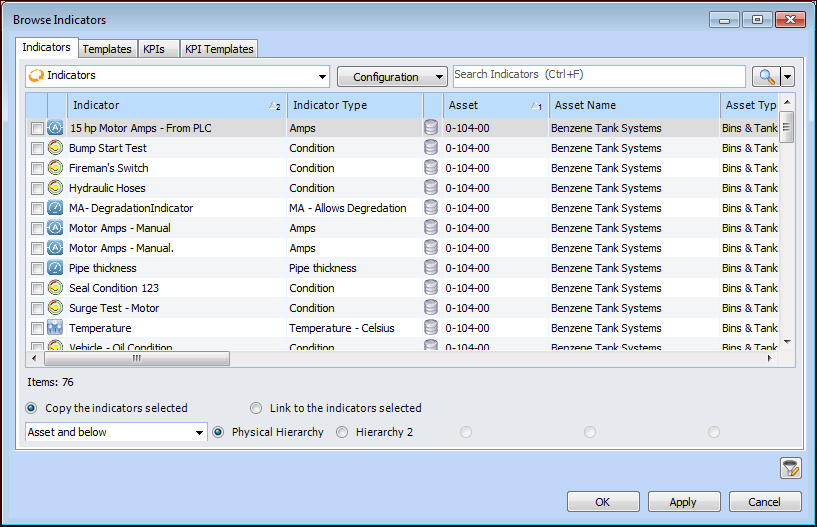This screenshot has height=527, width=817.
Task: Click the vertical scrollbar thumb of the indicator list
Action: (x=787, y=127)
